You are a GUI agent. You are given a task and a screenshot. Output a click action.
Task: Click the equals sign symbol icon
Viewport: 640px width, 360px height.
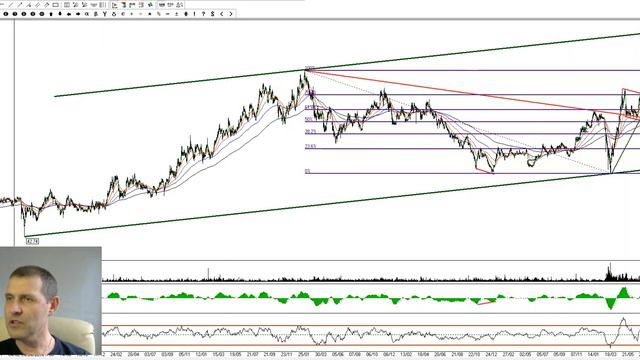coord(168,14)
